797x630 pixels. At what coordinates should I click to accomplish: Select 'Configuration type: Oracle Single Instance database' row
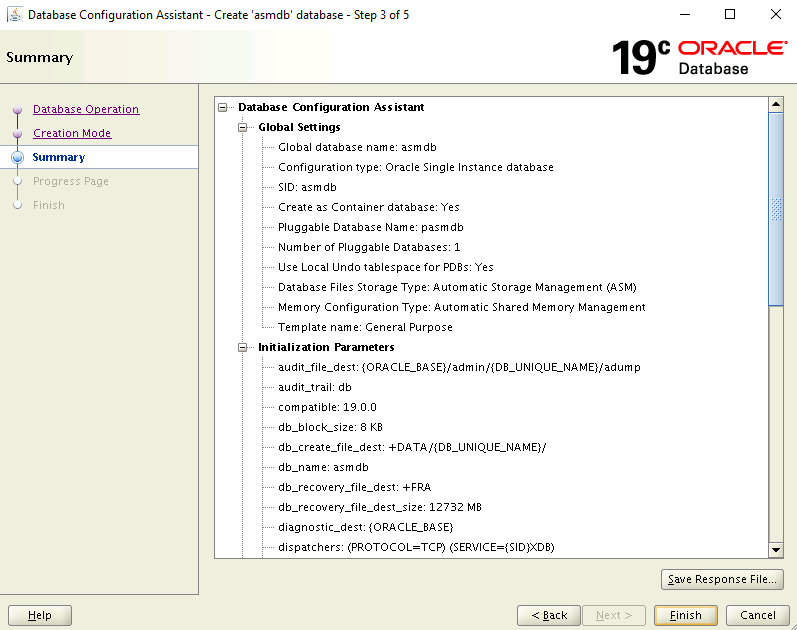pos(416,167)
